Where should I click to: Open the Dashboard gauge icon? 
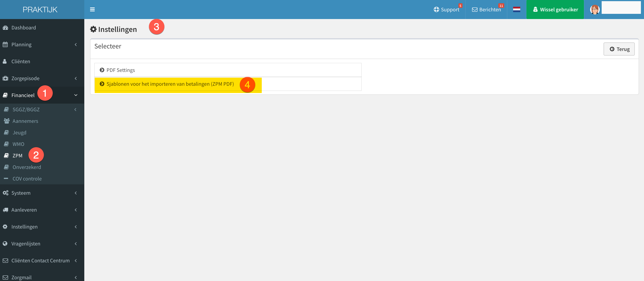point(5,28)
